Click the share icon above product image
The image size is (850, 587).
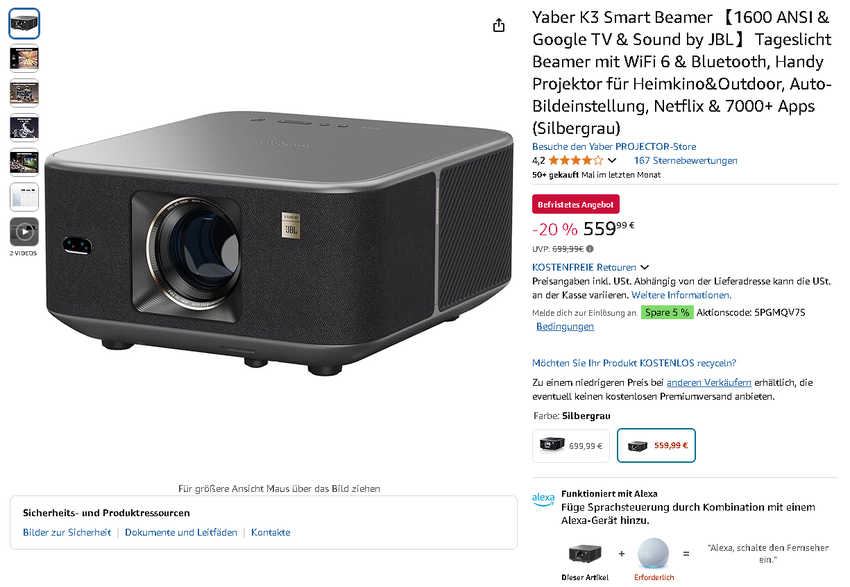click(x=499, y=25)
